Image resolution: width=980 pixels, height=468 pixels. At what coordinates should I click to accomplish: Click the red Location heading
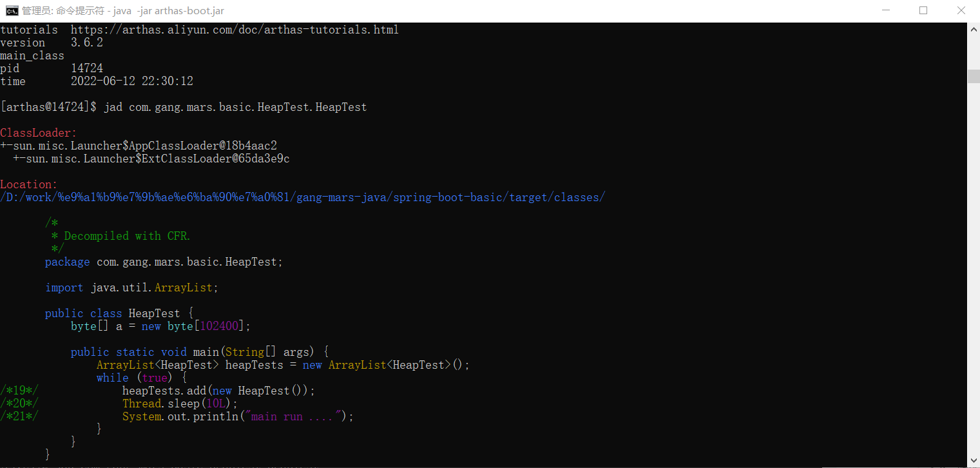coord(29,184)
